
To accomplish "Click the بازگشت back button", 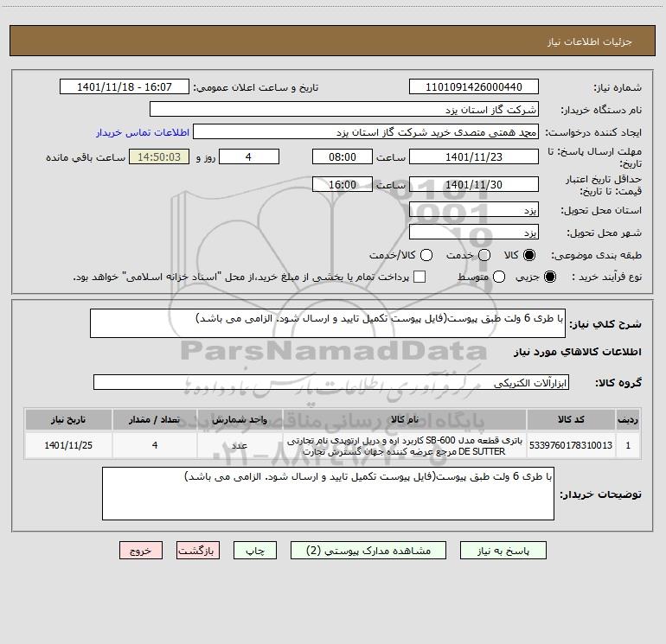I will 198,551.
